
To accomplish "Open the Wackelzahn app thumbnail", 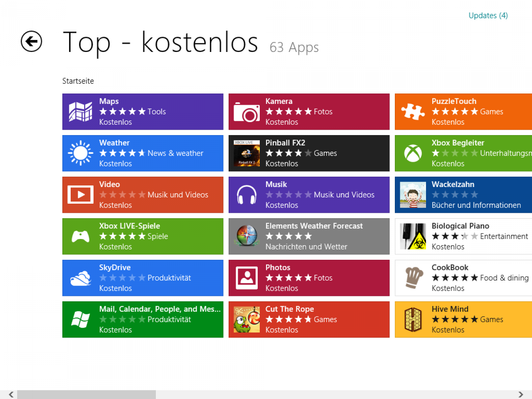I will click(x=413, y=195).
